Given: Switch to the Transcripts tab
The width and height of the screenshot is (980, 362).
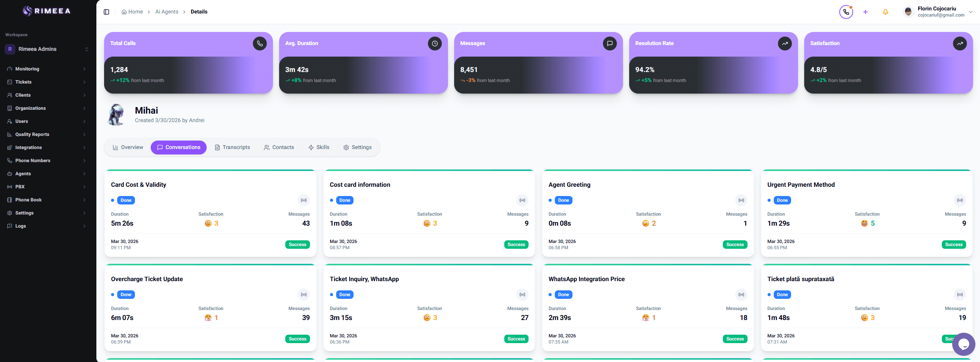Looking at the screenshot, I should [232, 147].
